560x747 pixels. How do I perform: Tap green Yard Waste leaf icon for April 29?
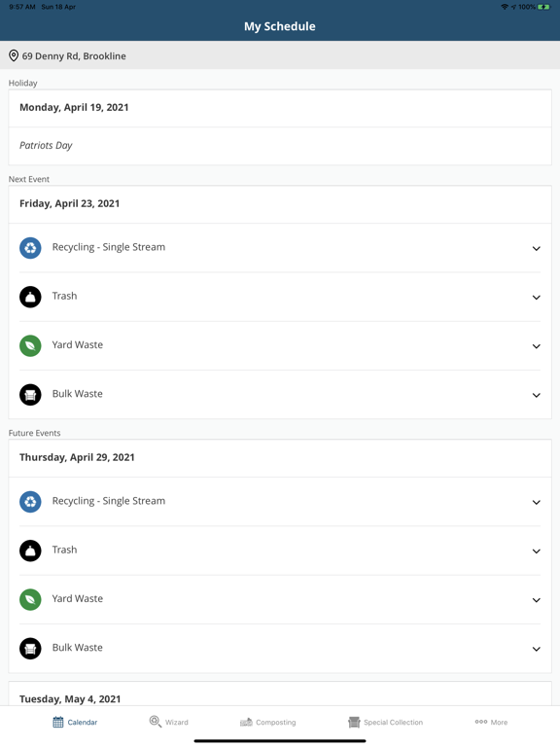30,599
